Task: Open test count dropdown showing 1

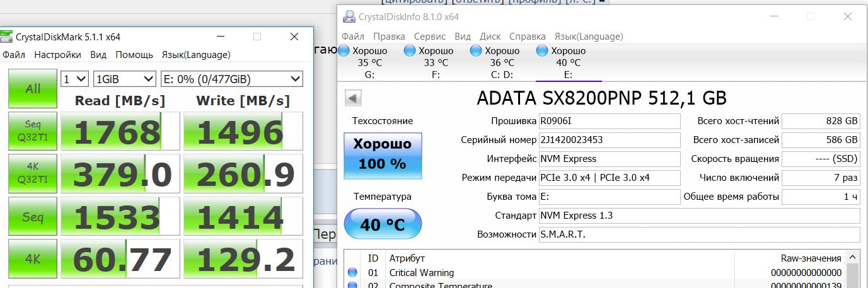Action: 74,79
